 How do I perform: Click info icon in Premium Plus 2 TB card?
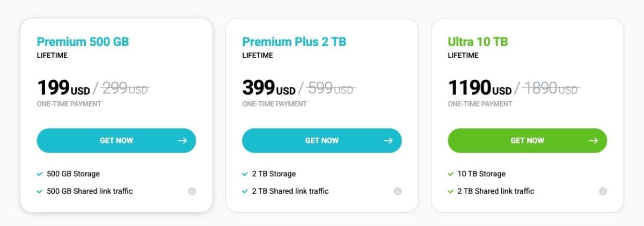[x=398, y=191]
